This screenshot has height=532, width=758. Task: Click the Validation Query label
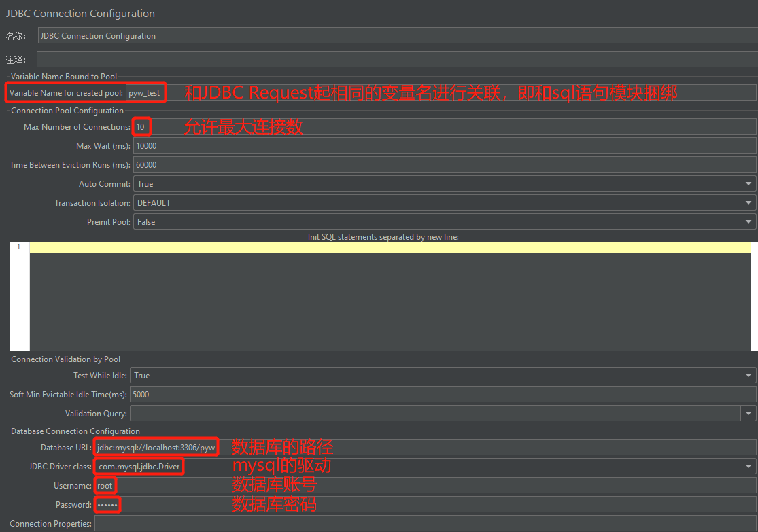[97, 414]
